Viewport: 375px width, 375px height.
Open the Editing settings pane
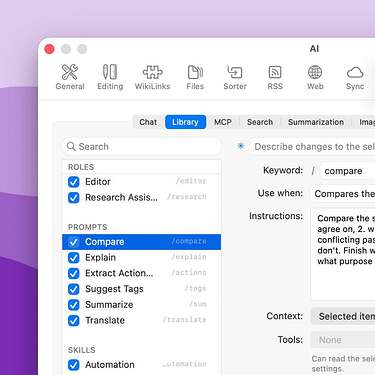click(110, 77)
